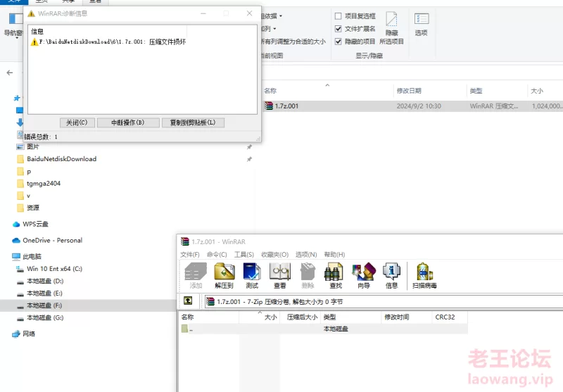The height and width of the screenshot is (392, 563).
Task: Unpin the 图片 quick access pin
Action: click(249, 147)
